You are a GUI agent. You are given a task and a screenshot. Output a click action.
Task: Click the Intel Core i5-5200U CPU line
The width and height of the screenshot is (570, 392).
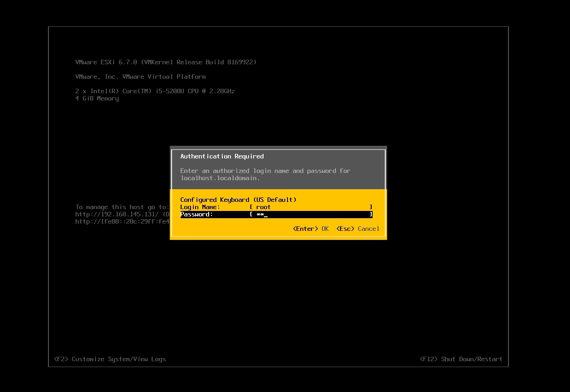155,91
